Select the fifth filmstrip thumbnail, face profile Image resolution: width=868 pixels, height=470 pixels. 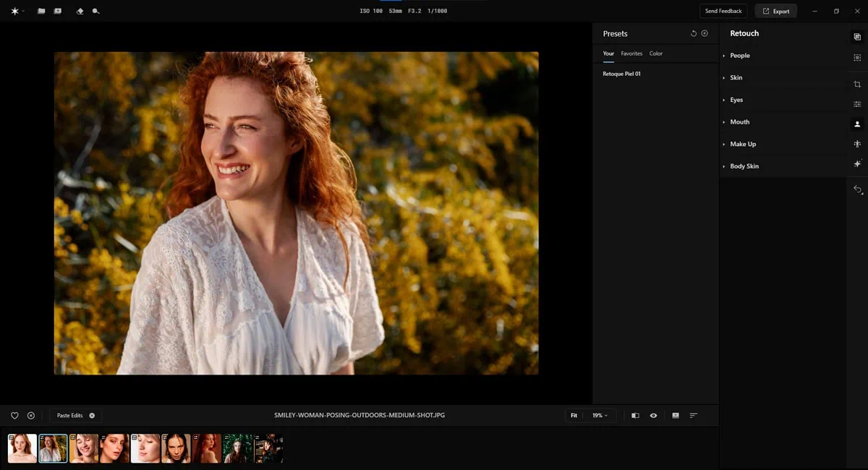145,448
